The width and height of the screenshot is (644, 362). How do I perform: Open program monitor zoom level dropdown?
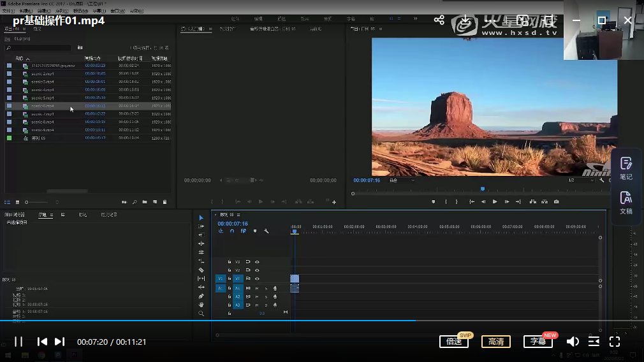pyautogui.click(x=402, y=180)
